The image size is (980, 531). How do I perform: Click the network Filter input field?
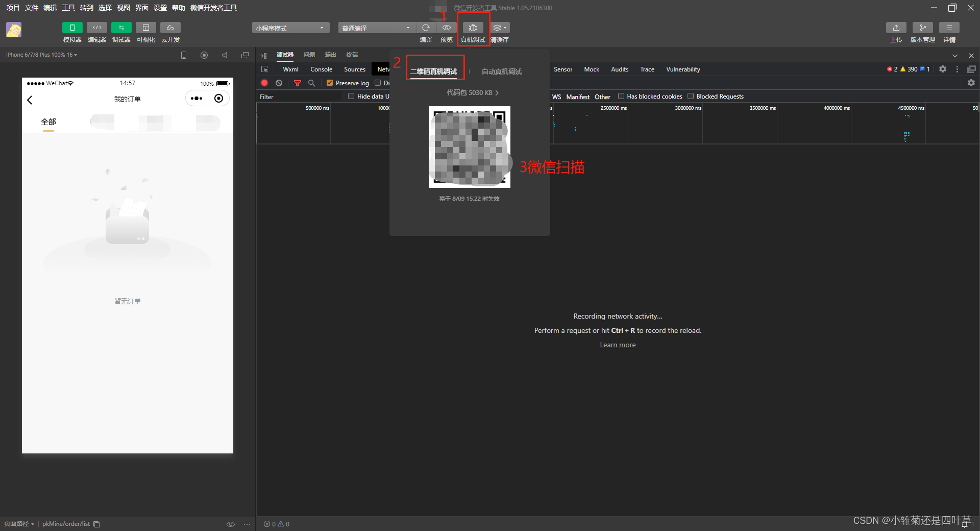tap(299, 96)
